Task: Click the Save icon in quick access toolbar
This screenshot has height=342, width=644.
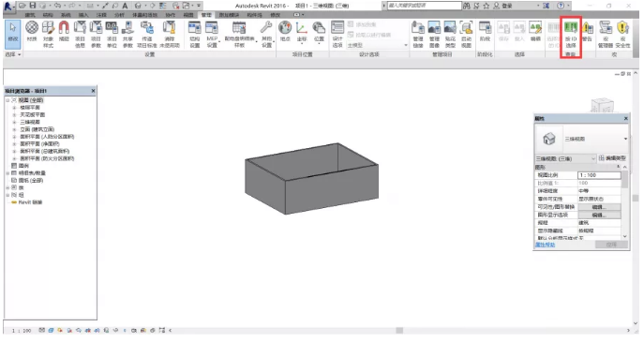Action: (33, 6)
